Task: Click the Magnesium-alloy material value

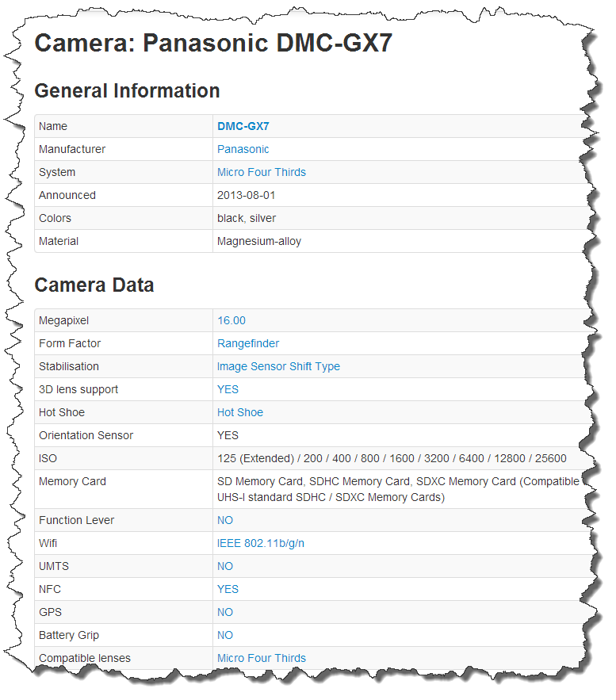Action: click(259, 242)
